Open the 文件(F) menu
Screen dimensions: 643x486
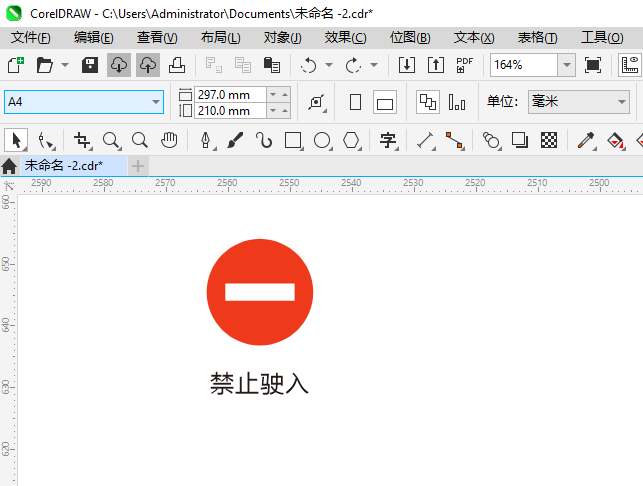(31, 38)
